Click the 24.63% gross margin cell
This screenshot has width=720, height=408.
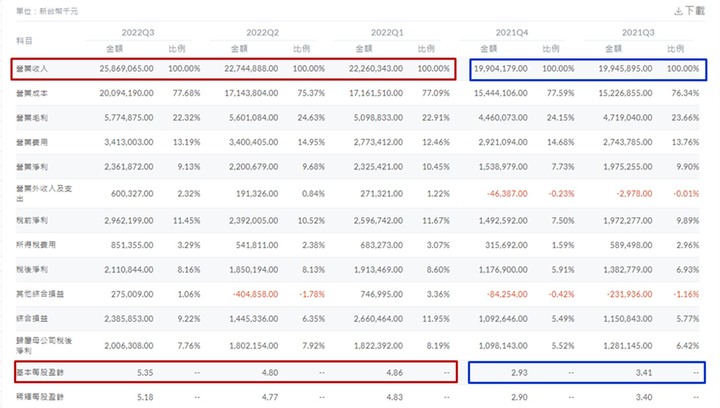pos(311,117)
